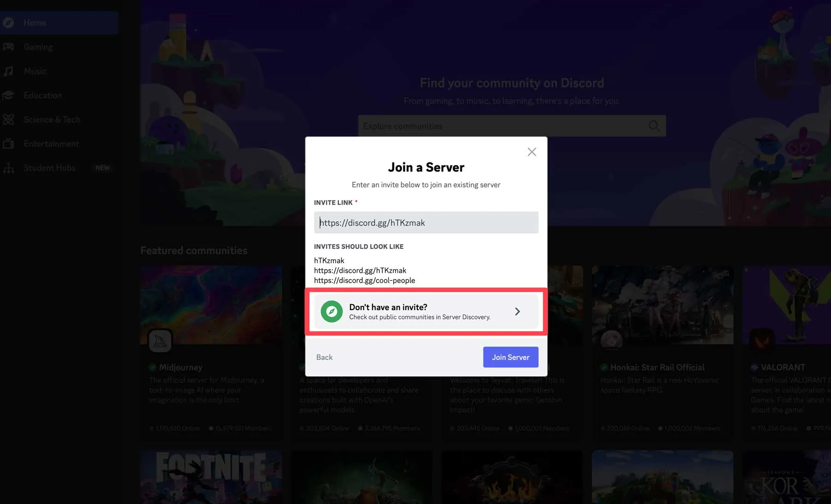Expand the Don't have an invite chevron

point(518,312)
